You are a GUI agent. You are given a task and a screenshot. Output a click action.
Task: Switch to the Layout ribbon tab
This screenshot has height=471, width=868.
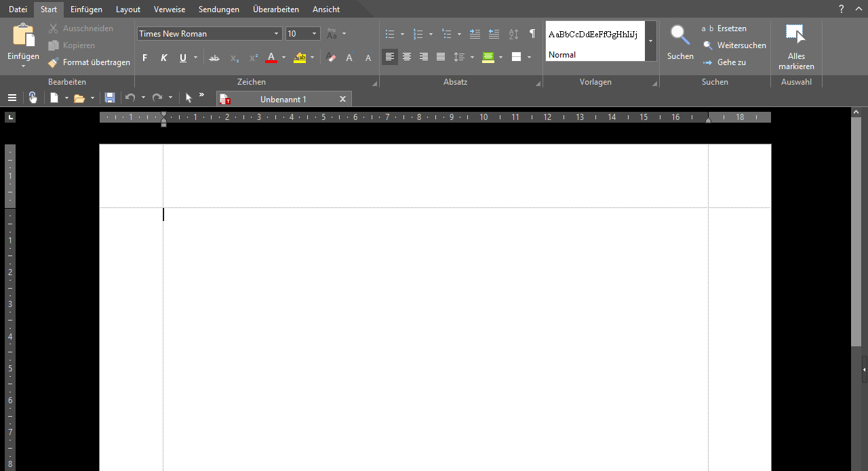[x=128, y=9]
